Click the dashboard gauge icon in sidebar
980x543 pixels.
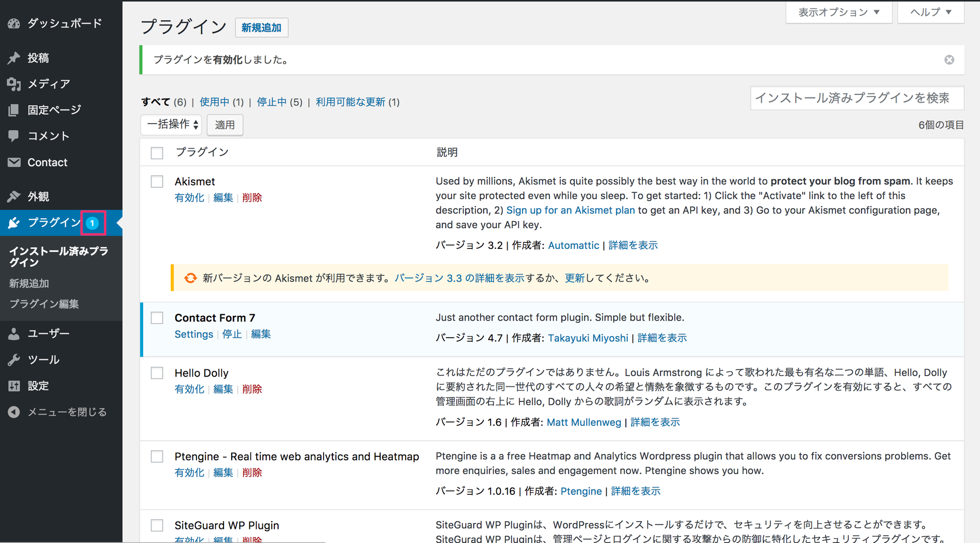[14, 23]
